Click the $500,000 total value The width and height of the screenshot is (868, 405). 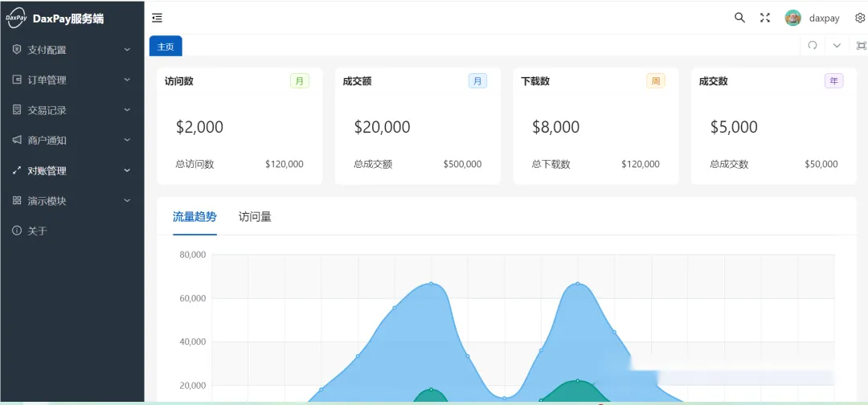point(462,164)
